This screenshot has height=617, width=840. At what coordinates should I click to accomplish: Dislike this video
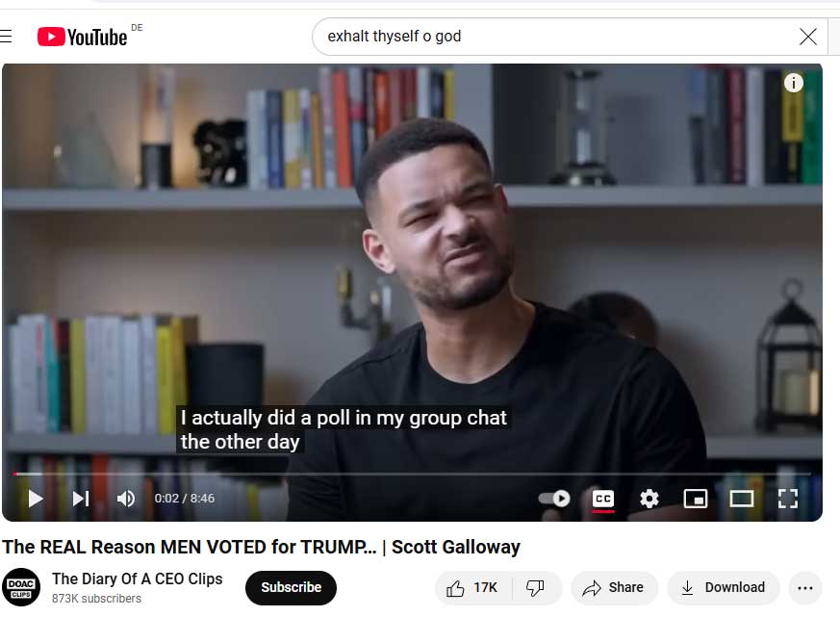click(535, 588)
